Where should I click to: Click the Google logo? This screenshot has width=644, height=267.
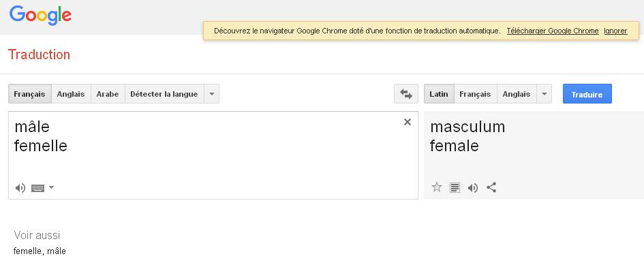[x=40, y=16]
